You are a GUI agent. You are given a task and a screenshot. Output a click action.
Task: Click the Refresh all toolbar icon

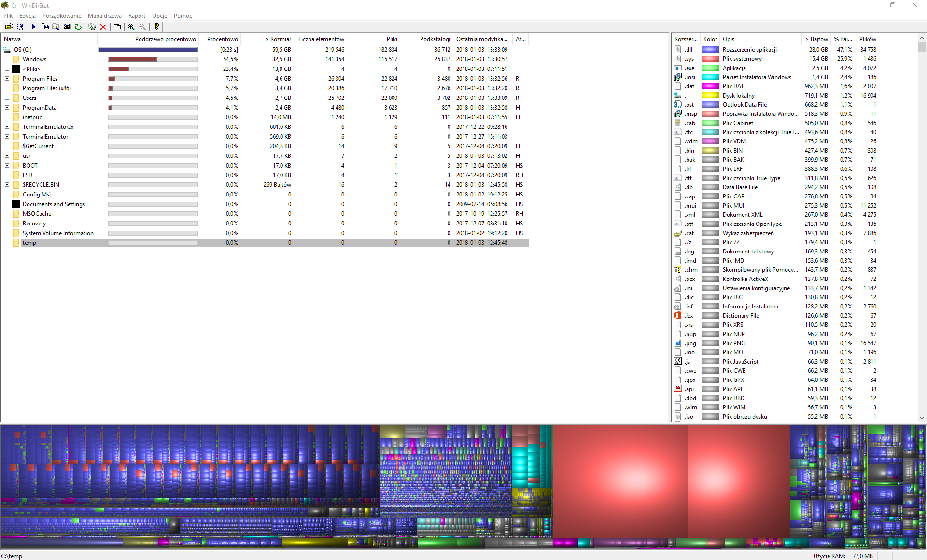pos(20,27)
